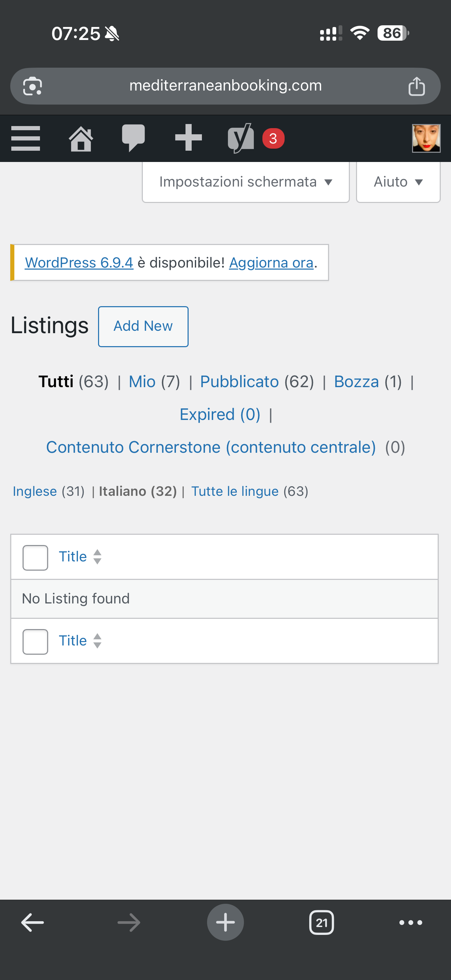Click the Aggiorna ora link
Image resolution: width=451 pixels, height=980 pixels.
tap(271, 262)
